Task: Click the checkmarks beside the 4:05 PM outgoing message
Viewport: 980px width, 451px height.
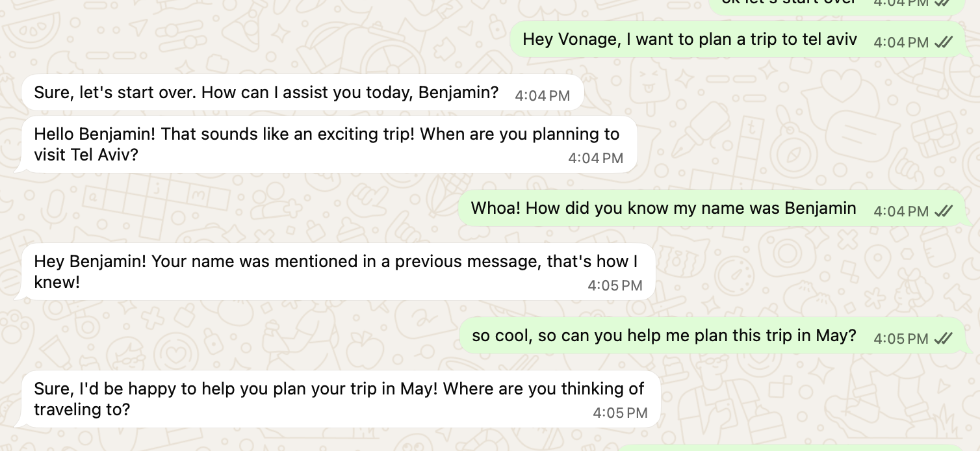Action: (942, 338)
